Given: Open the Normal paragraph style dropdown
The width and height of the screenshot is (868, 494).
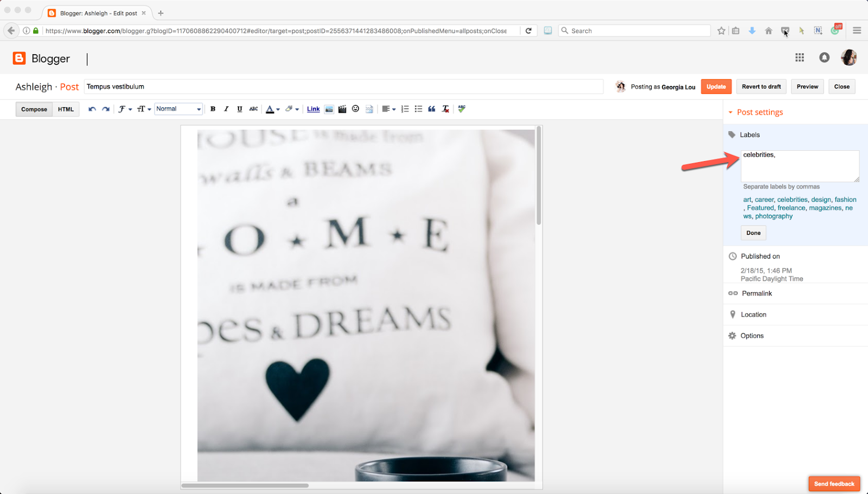Looking at the screenshot, I should [x=178, y=108].
